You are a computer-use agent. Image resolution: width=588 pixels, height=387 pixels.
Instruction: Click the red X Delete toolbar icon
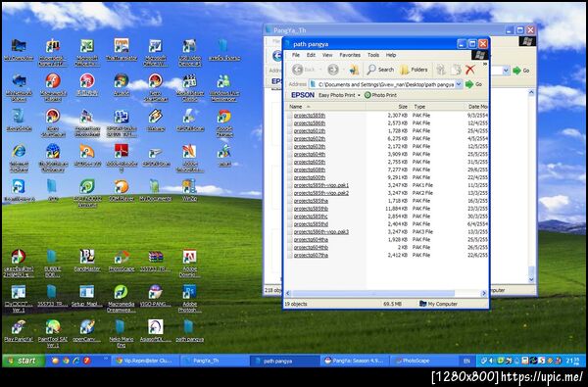click(x=469, y=70)
